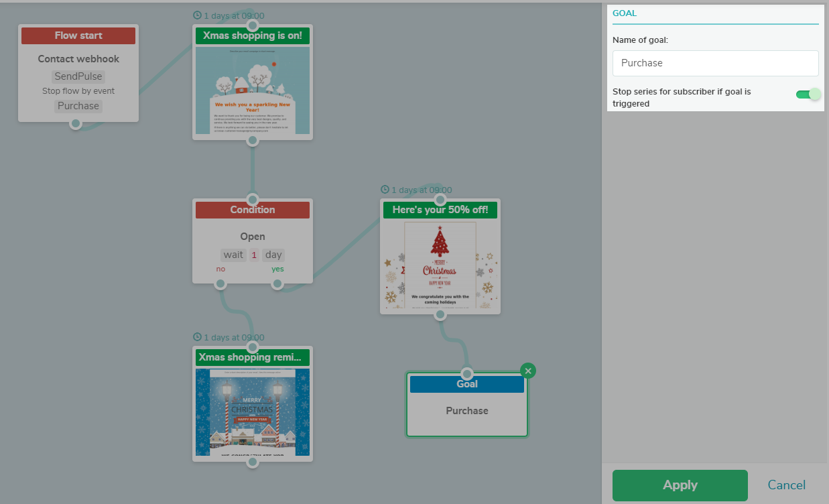Open the blue Merry Christmas street email thumbnail

coord(253,412)
